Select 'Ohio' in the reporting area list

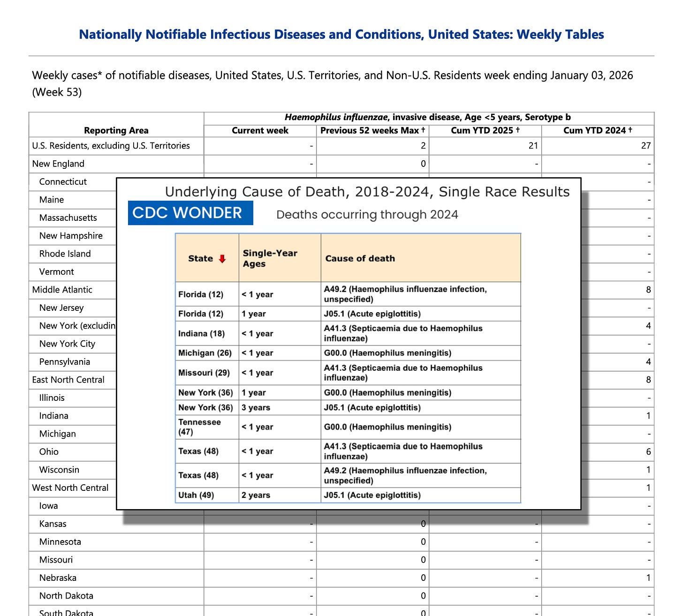tap(49, 451)
